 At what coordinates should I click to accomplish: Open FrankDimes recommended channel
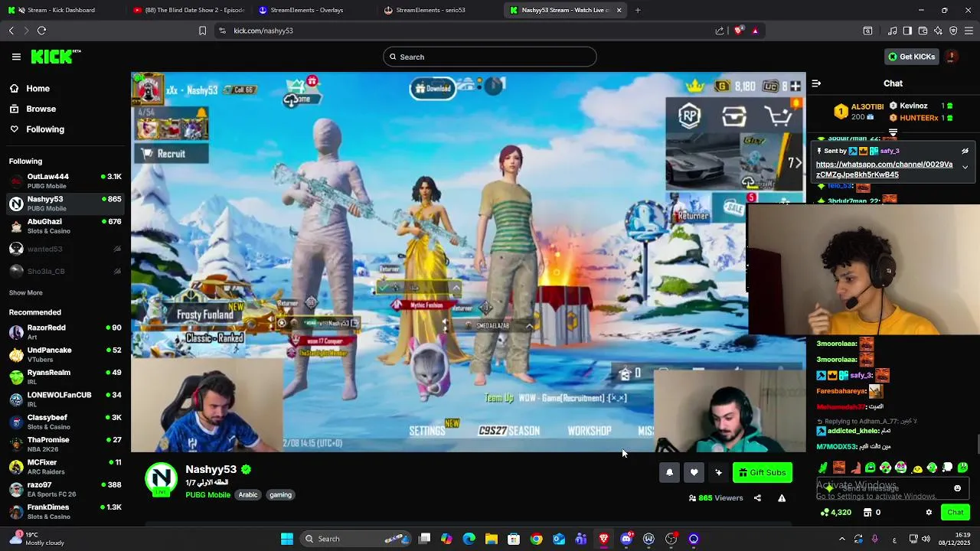pos(65,511)
